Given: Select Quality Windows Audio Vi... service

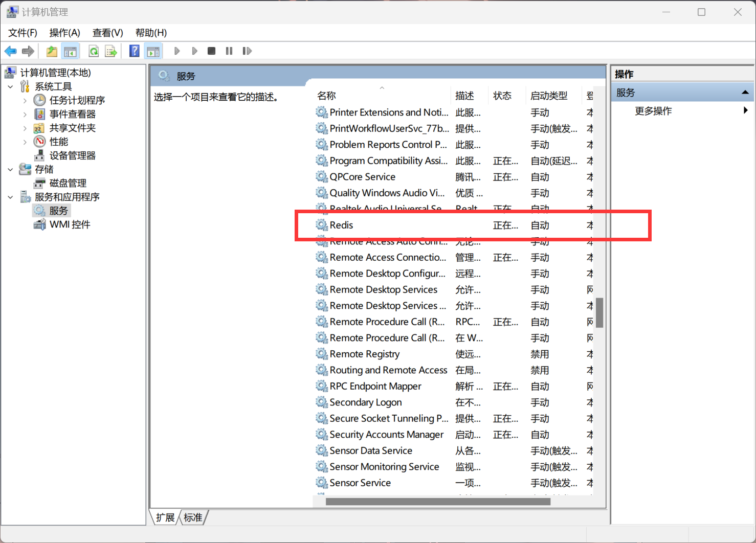Looking at the screenshot, I should [453, 193].
